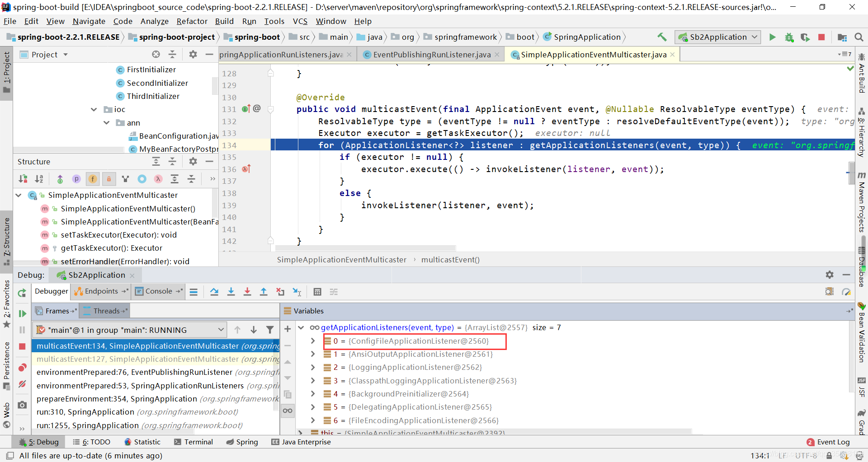Run Sb2Application with green play icon
868x462 pixels.
tap(773, 37)
